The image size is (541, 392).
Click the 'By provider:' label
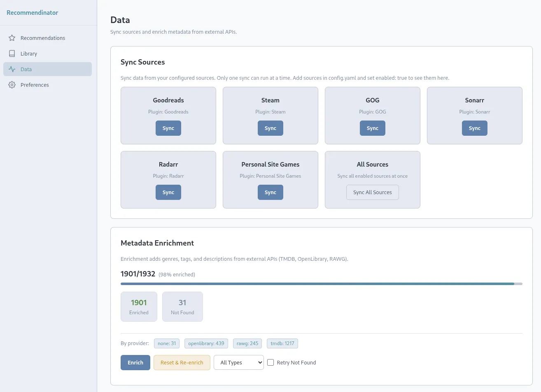click(135, 343)
